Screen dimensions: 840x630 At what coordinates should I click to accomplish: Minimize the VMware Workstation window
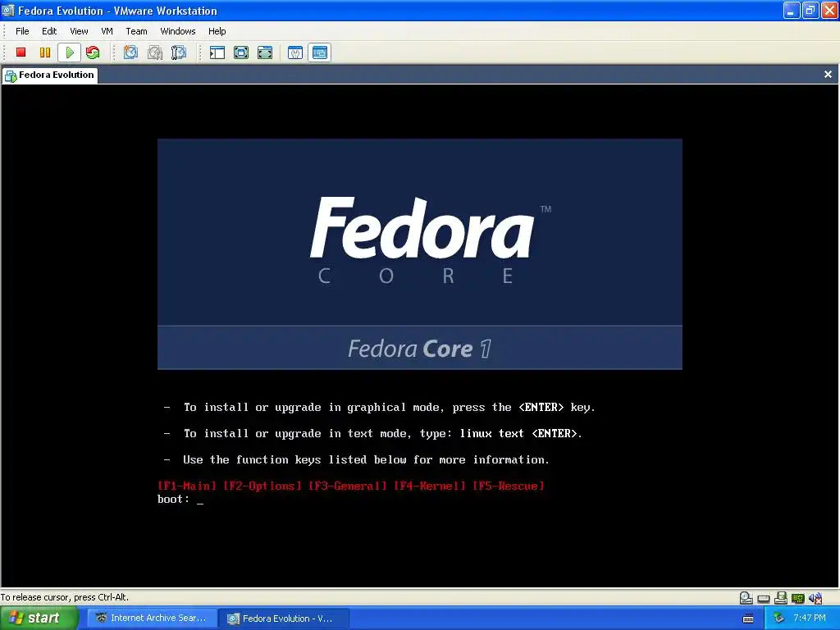tap(792, 11)
